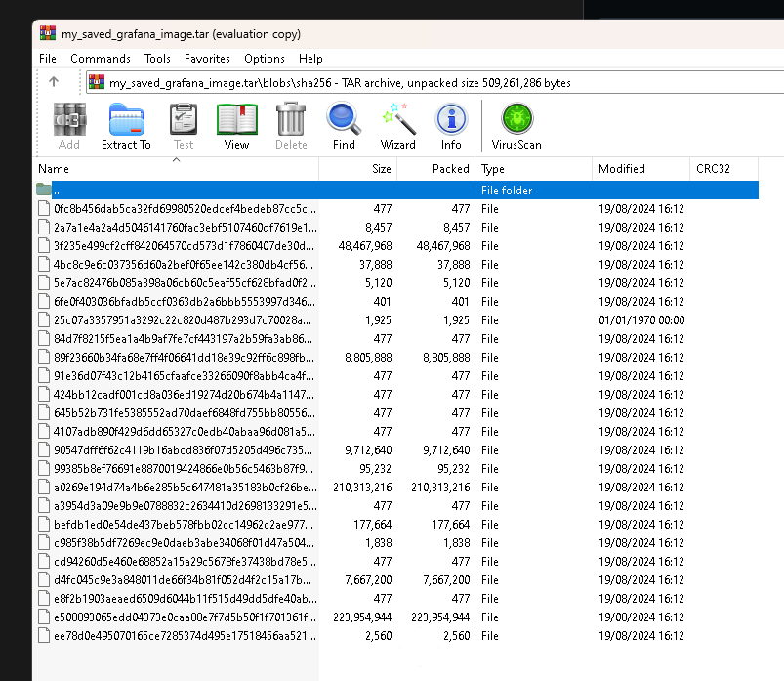Select file 4bc8c9e6c037356d60a2bef0f65ee...

(x=184, y=265)
